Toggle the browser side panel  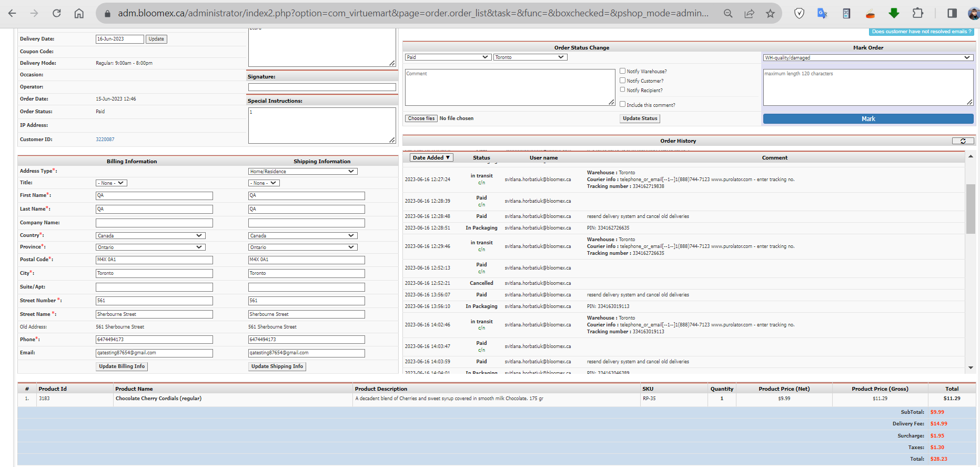952,13
